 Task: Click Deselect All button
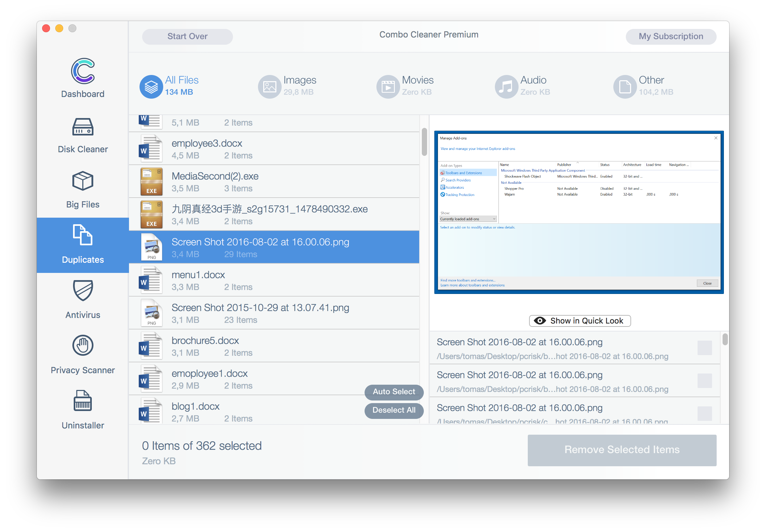(x=394, y=410)
